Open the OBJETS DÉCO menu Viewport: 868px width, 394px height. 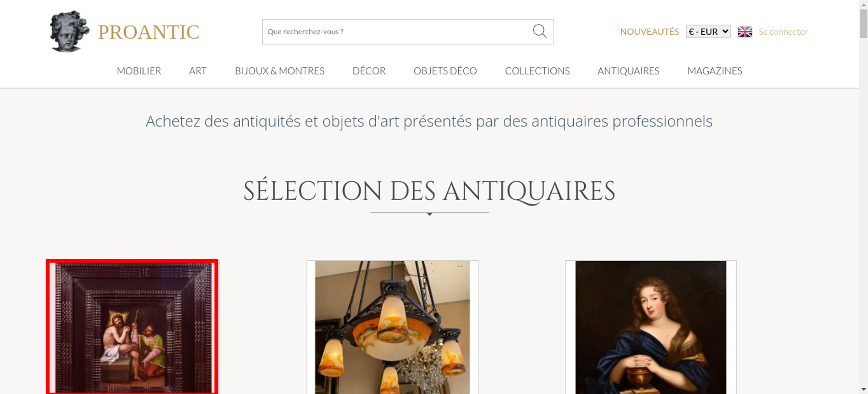[x=445, y=71]
